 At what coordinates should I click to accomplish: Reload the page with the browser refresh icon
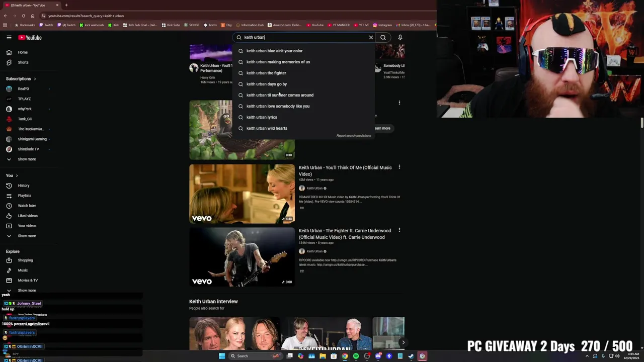[x=23, y=16]
